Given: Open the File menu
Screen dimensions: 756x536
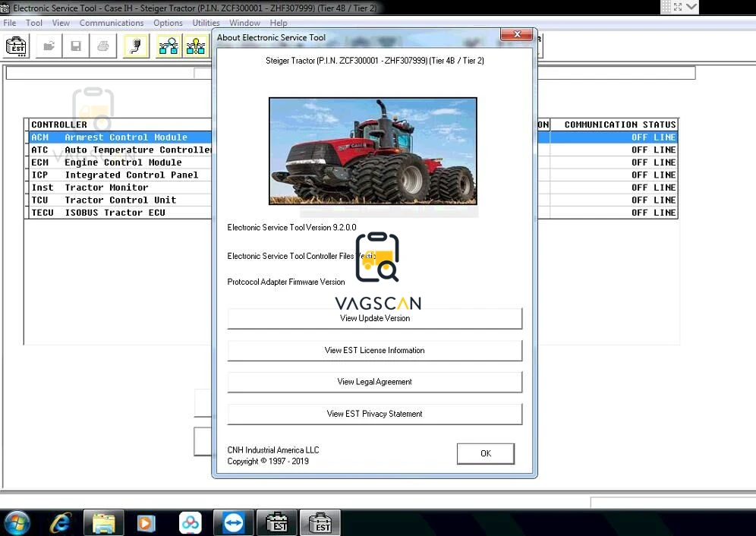Looking at the screenshot, I should [10, 23].
